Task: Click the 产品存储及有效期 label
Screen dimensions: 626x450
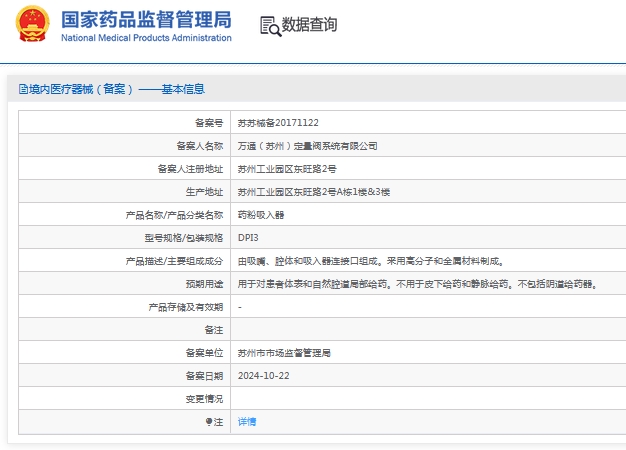Action: (186, 307)
